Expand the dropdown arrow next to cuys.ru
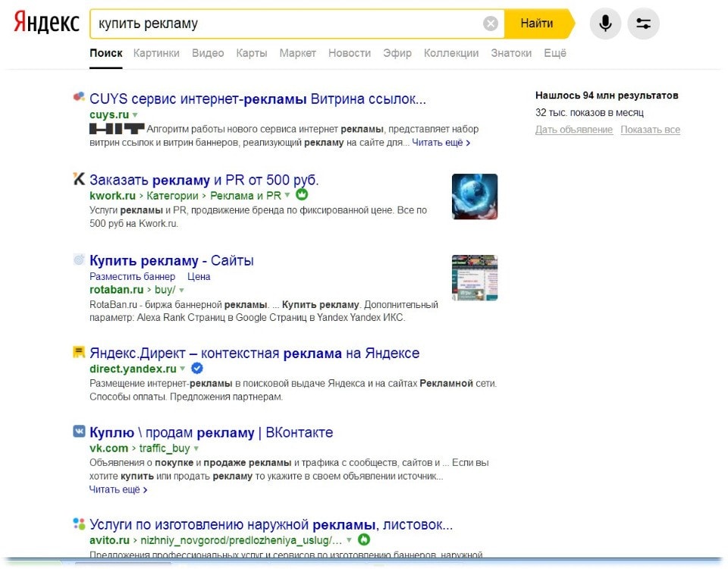Viewport: 728px width, 569px height. point(135,115)
